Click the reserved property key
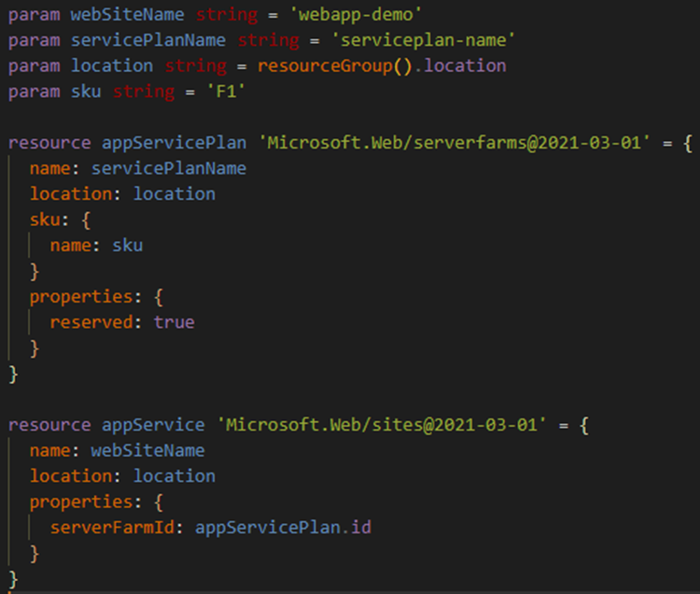Screen dimensions: 700x594 [91, 322]
